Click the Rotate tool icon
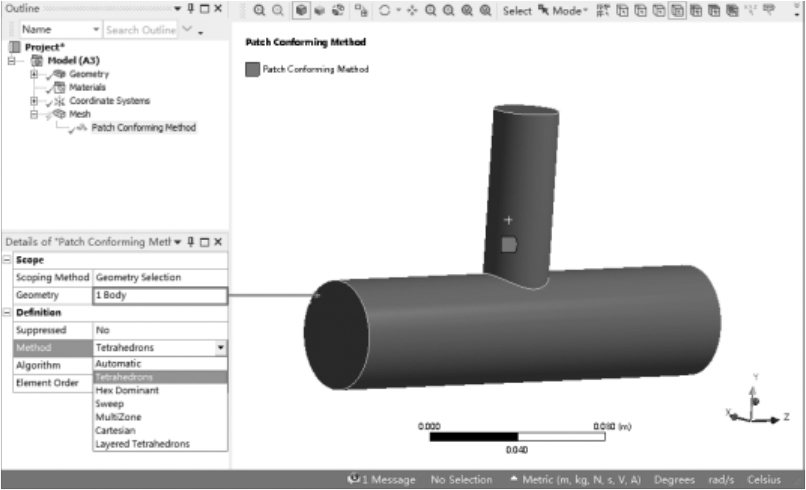The image size is (806, 490). pos(385,11)
